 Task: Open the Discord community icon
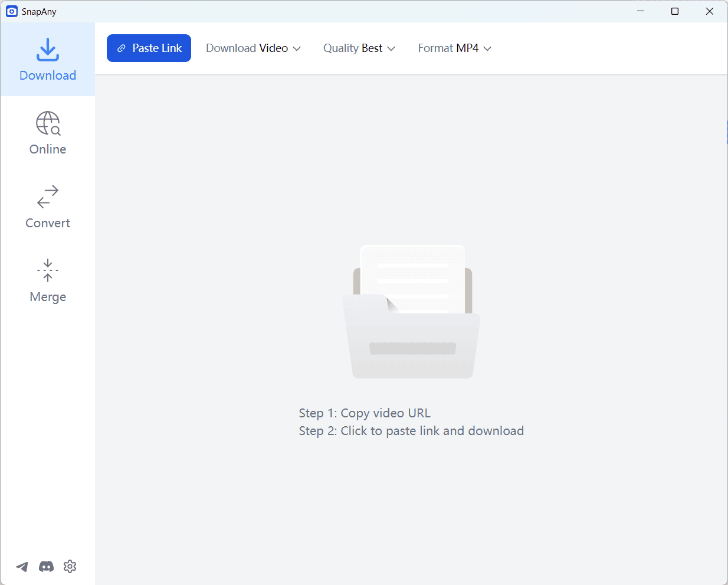[x=46, y=567]
